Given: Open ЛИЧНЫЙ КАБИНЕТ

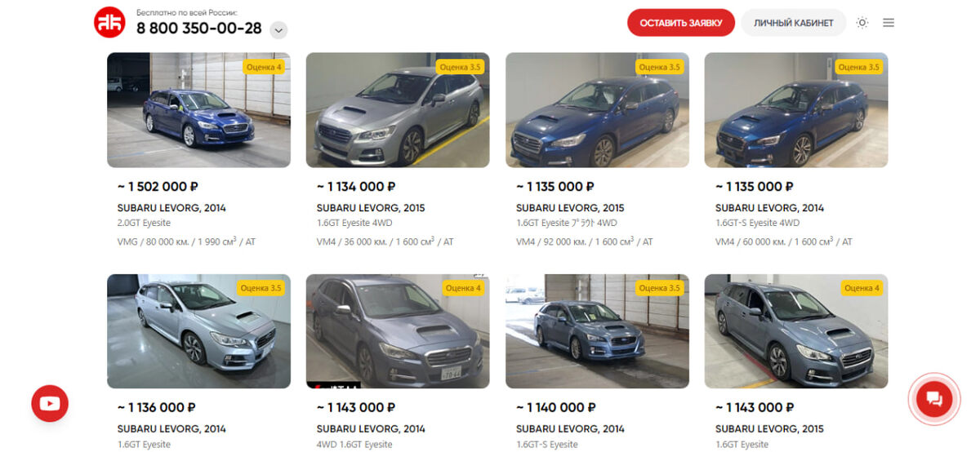Looking at the screenshot, I should [x=794, y=23].
